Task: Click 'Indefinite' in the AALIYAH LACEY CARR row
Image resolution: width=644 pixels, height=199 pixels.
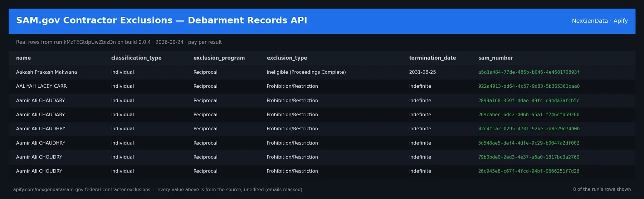Action: tap(420, 86)
